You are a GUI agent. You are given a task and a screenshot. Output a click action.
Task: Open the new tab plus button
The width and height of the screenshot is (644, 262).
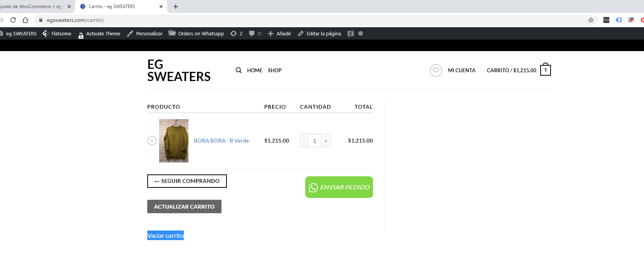pyautogui.click(x=176, y=7)
